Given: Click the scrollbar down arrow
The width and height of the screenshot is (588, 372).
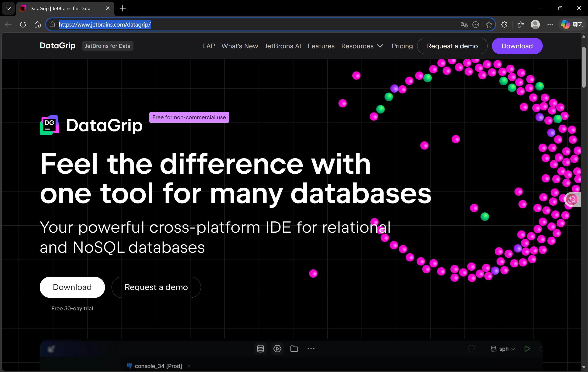Looking at the screenshot, I should coord(584,367).
